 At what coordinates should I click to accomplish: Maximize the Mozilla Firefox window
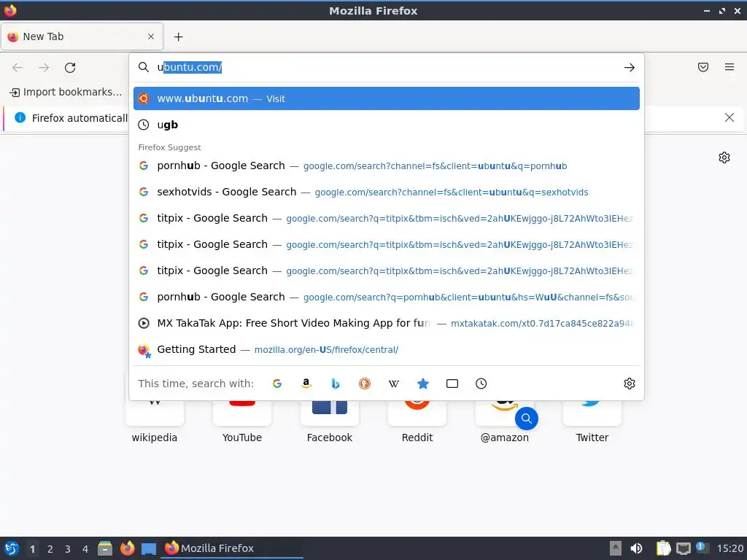(722, 10)
